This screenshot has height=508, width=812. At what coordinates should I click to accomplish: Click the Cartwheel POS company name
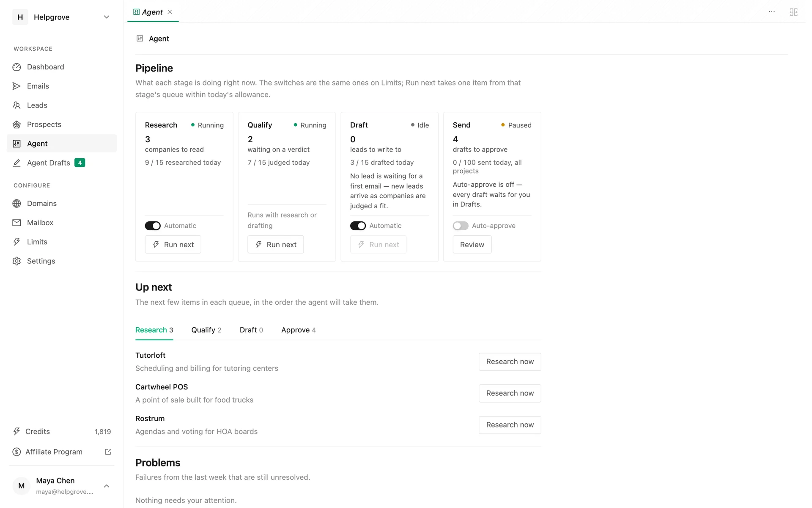click(162, 387)
